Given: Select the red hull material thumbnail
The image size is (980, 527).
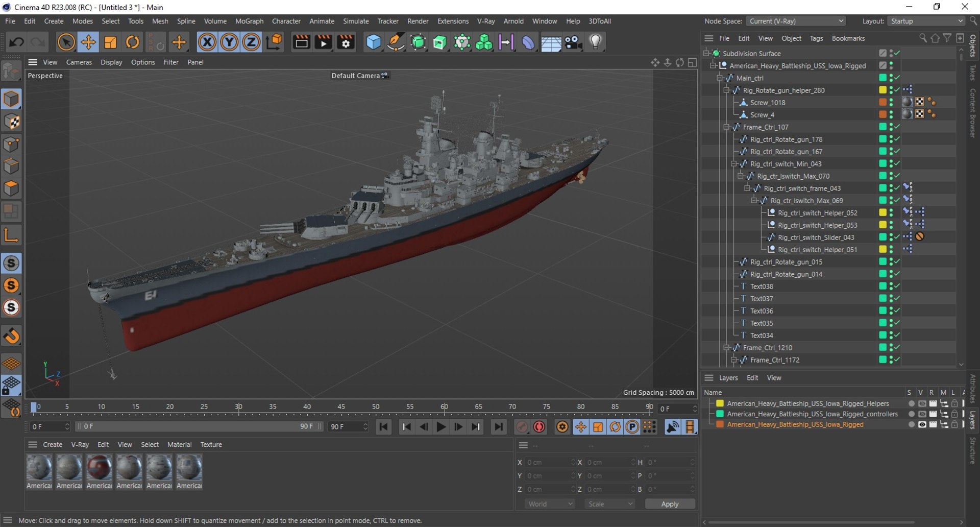Looking at the screenshot, I should [99, 467].
